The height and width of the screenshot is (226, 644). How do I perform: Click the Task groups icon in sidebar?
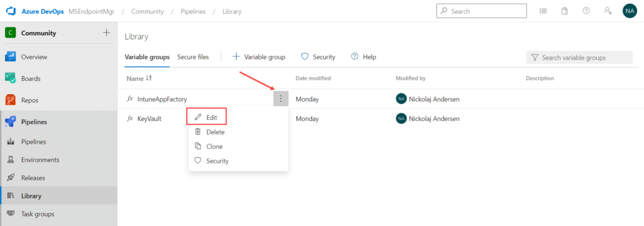pos(11,214)
